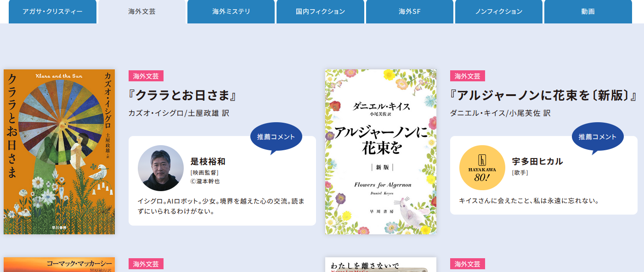Click the author line ダニエル・キイス/小尾芙佐 訳
644x272 pixels.
tap(500, 113)
